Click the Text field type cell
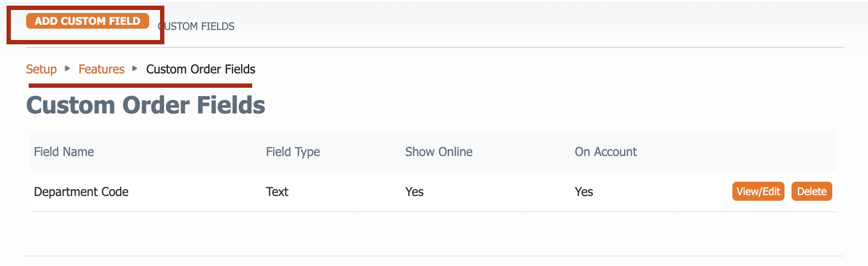 [x=277, y=192]
